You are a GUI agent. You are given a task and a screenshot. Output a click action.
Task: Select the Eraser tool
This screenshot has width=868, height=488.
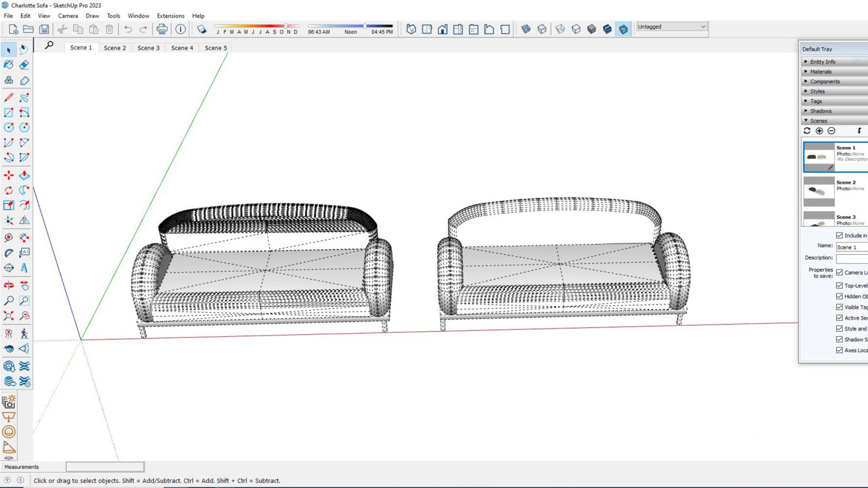pyautogui.click(x=24, y=65)
